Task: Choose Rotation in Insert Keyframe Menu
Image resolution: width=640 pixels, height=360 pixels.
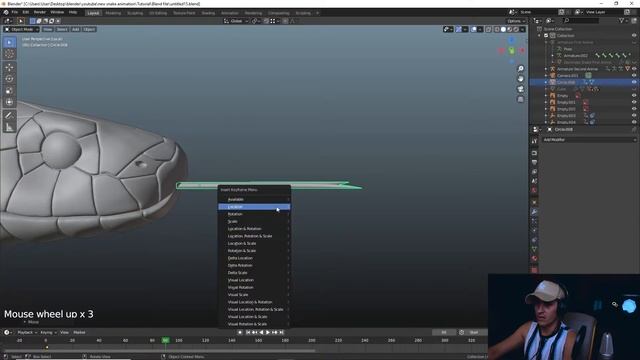Action: coord(254,214)
